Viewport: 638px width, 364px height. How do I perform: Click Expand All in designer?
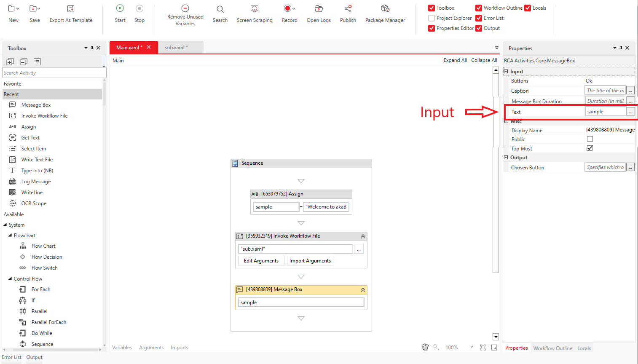[x=455, y=60]
